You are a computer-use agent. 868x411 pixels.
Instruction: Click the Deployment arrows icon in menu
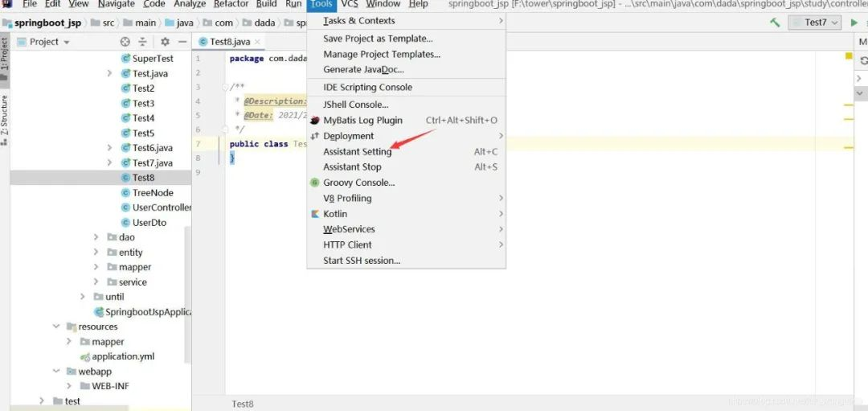pos(314,136)
